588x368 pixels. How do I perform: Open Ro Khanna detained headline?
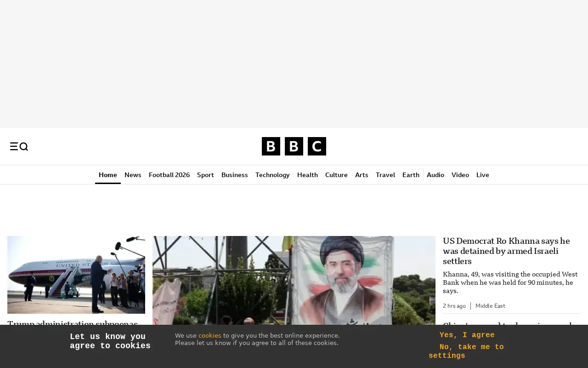coord(506,251)
